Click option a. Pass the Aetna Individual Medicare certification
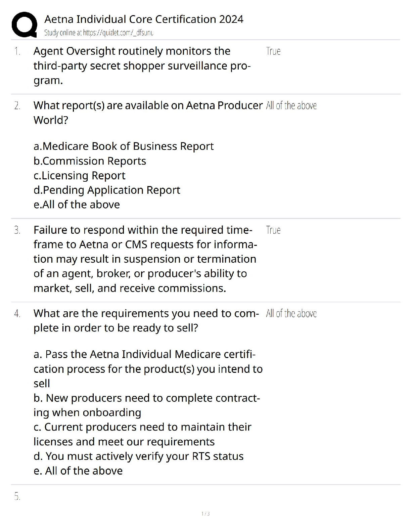The width and height of the screenshot is (411, 532). 148,369
